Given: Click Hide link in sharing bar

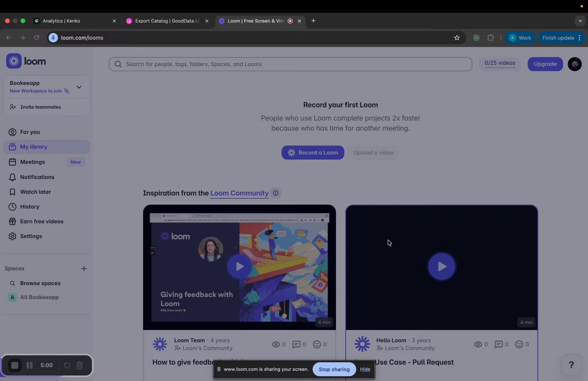Looking at the screenshot, I should point(365,370).
